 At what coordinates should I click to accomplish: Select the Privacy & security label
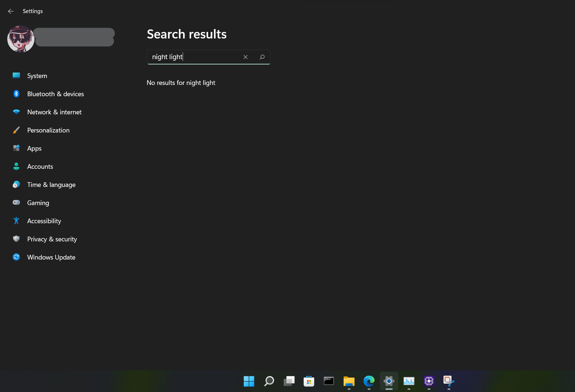click(52, 239)
